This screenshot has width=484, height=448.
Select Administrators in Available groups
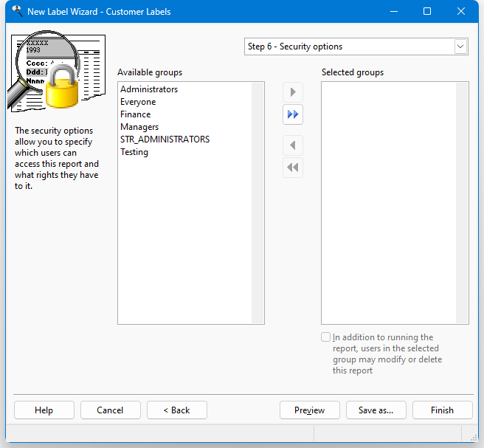click(149, 89)
